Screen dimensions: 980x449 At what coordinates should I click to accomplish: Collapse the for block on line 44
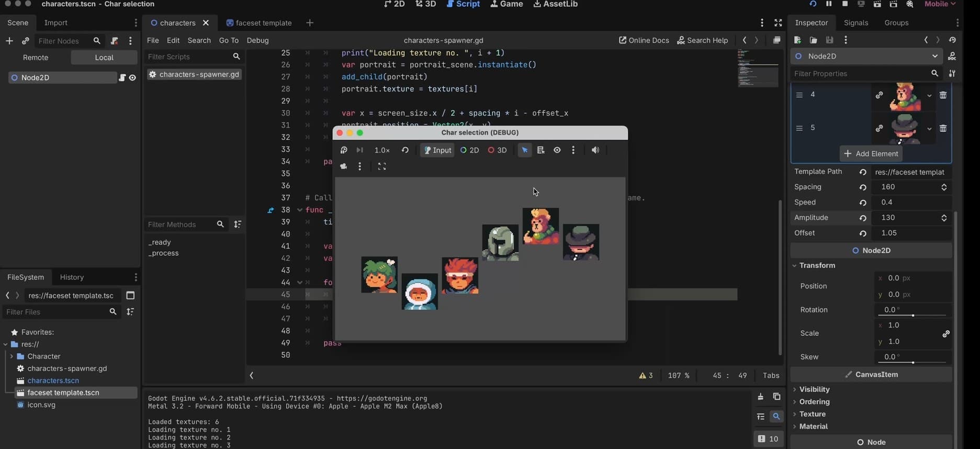(x=300, y=283)
